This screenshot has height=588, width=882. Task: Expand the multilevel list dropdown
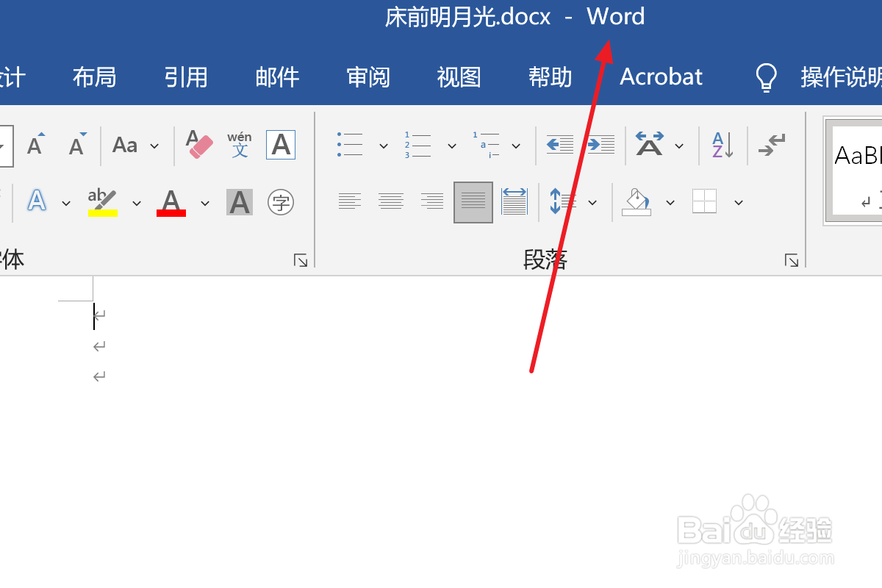pos(516,146)
